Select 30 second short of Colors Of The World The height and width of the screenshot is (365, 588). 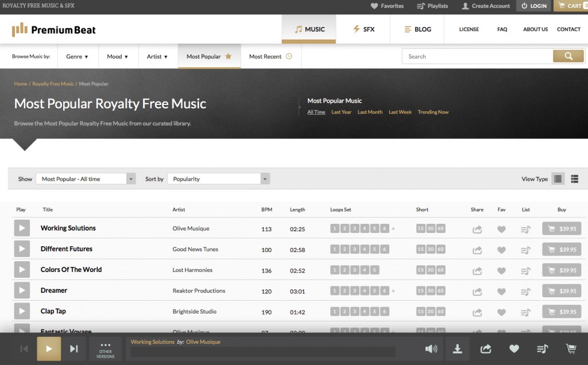click(x=431, y=270)
